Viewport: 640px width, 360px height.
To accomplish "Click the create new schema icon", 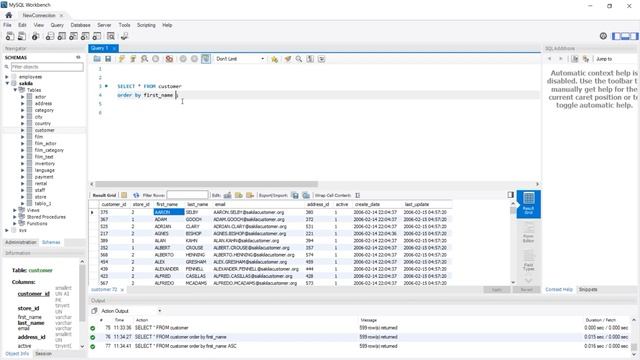I will [50, 36].
